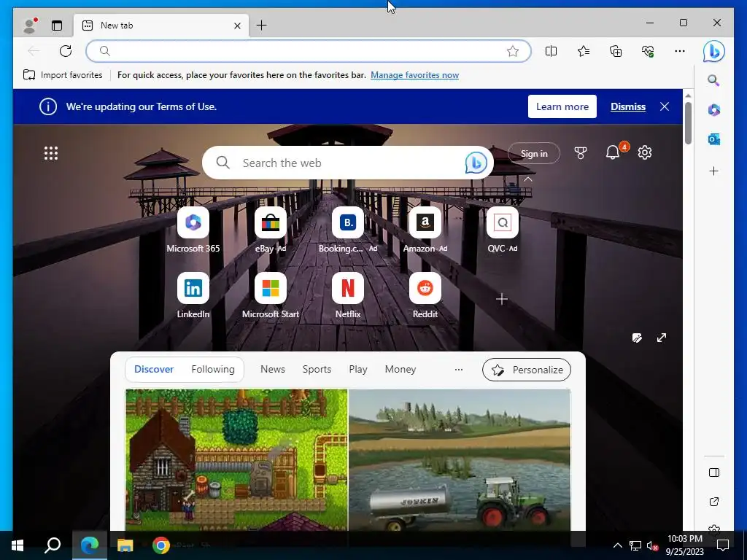The height and width of the screenshot is (560, 747).
Task: Open the Play feed tab
Action: click(357, 370)
